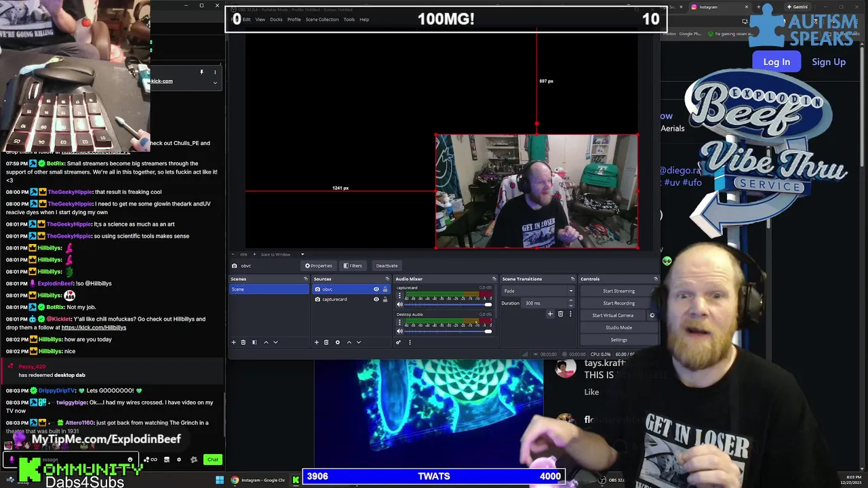868x488 pixels.
Task: Open virtual camera settings gear
Action: pyautogui.click(x=652, y=315)
